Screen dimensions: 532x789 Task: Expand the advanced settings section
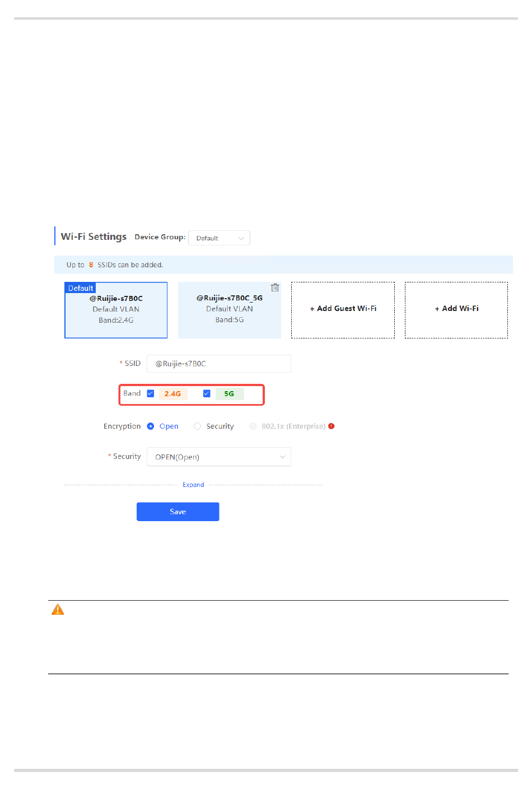pyautogui.click(x=193, y=485)
